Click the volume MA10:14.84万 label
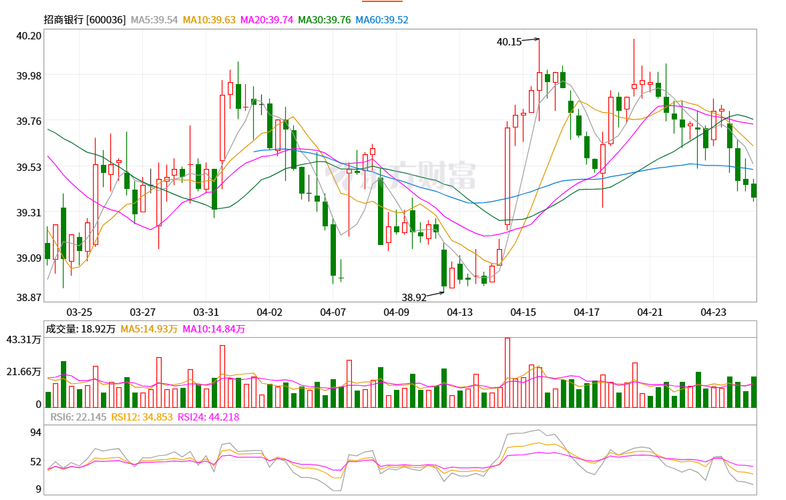 214,329
